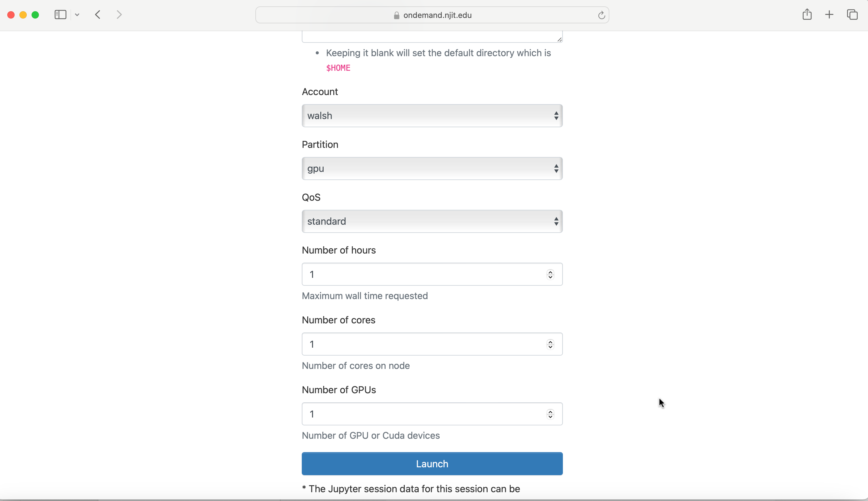Click the Launch button to start session
Viewport: 868px width, 501px height.
432,463
